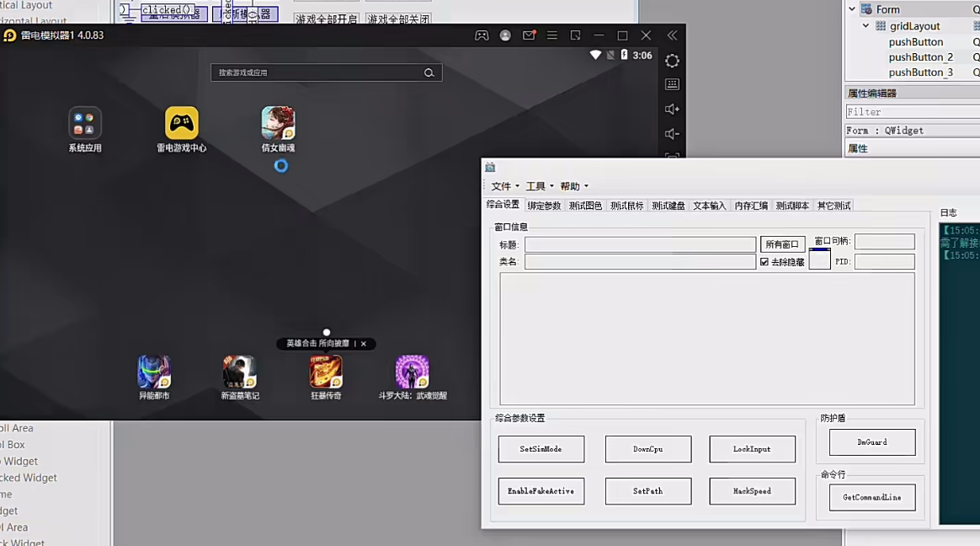
Task: Click the PID input field
Action: click(884, 261)
